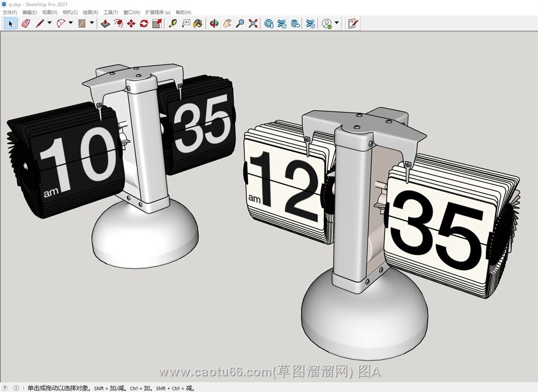Image resolution: width=538 pixels, height=392 pixels.
Task: Open the 文件(F) menu
Action: pyautogui.click(x=10, y=12)
